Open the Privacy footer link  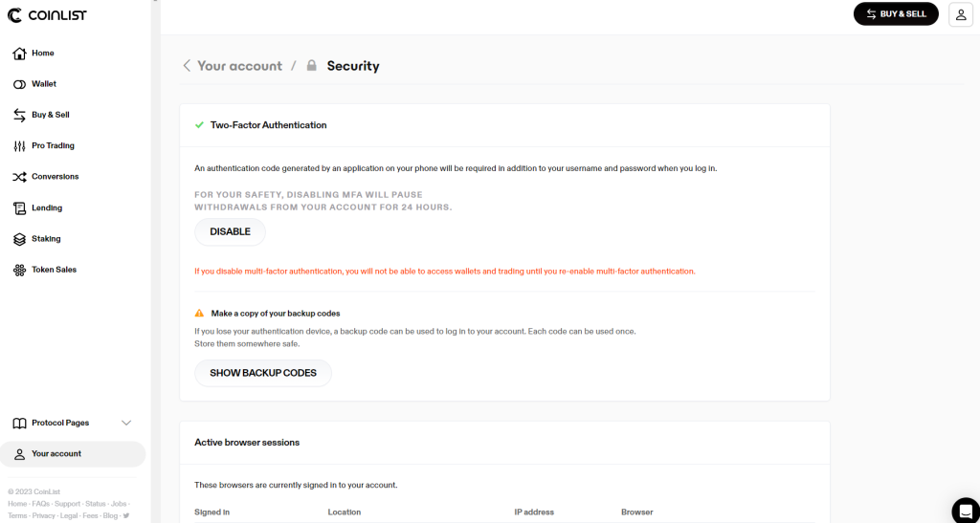coord(45,516)
